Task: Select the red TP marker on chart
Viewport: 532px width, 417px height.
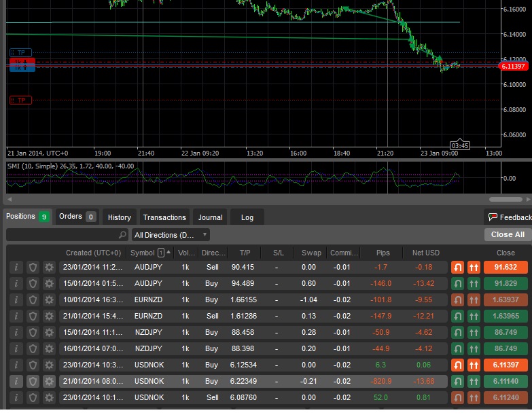Action: pyautogui.click(x=20, y=100)
